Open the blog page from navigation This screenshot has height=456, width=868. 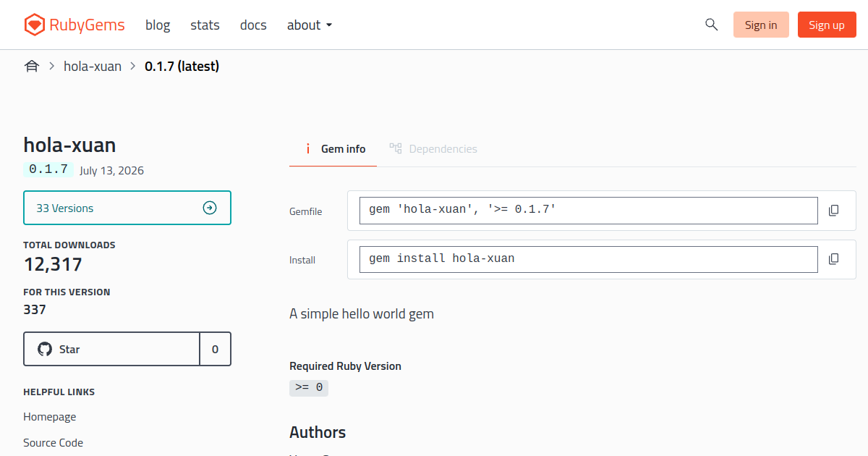[x=158, y=25]
